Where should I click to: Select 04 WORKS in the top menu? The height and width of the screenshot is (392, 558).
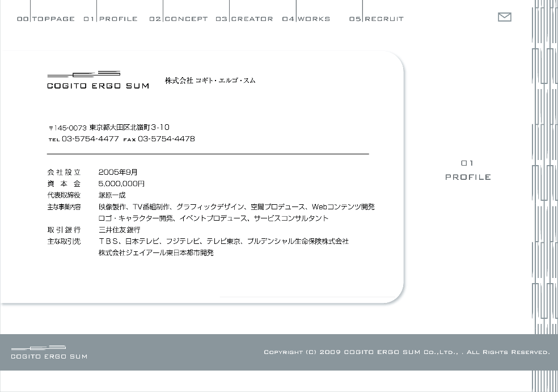pyautogui.click(x=306, y=19)
